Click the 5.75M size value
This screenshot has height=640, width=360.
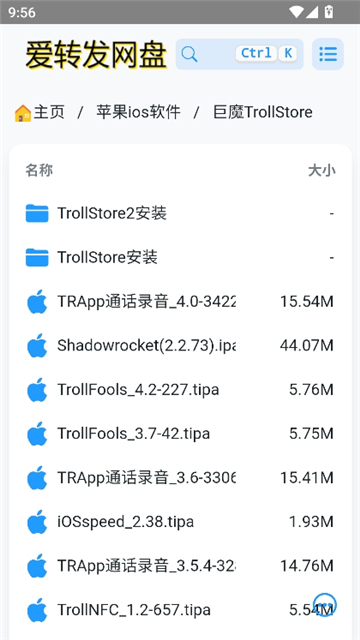(x=311, y=434)
